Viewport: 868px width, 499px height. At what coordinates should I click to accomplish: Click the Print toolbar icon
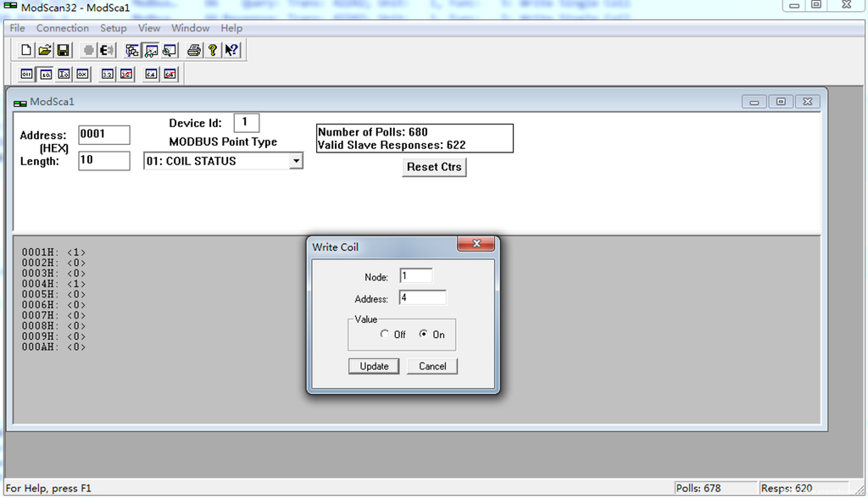[194, 51]
